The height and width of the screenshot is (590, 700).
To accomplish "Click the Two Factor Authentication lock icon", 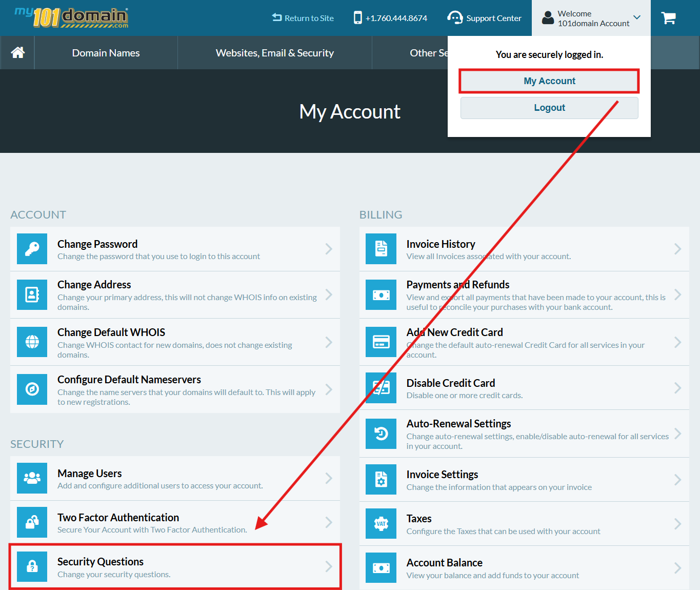I will click(32, 522).
